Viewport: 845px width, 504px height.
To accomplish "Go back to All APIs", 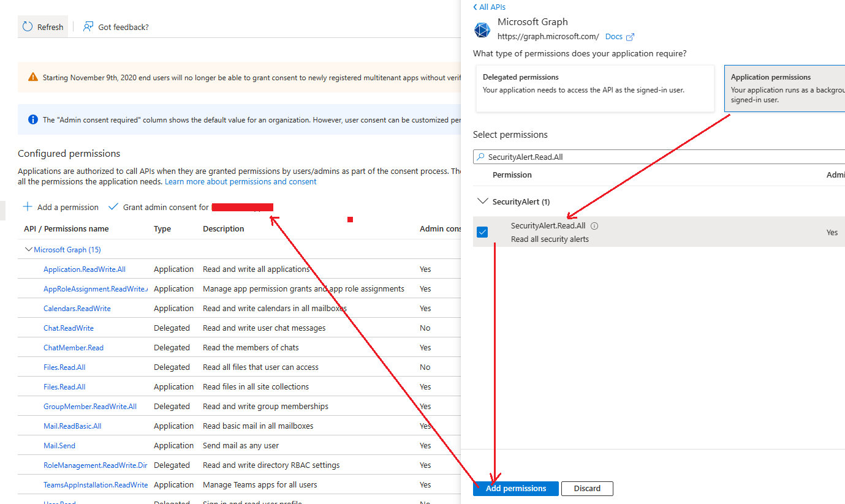I will (489, 7).
